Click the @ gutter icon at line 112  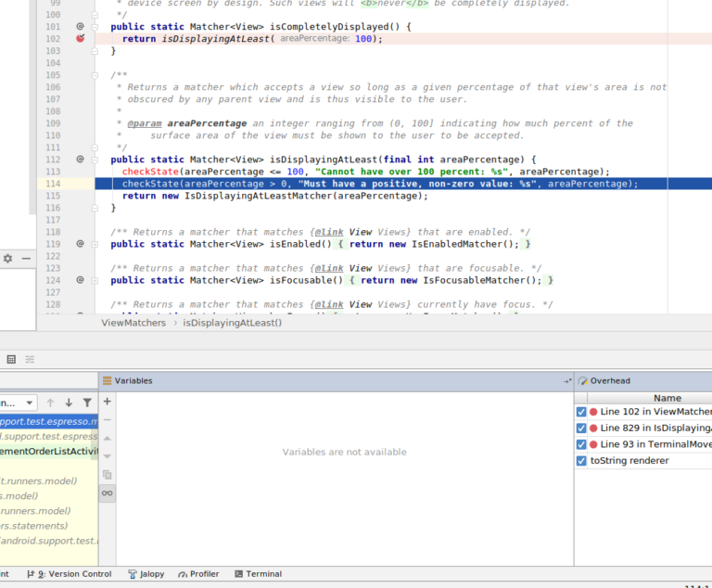(80, 159)
